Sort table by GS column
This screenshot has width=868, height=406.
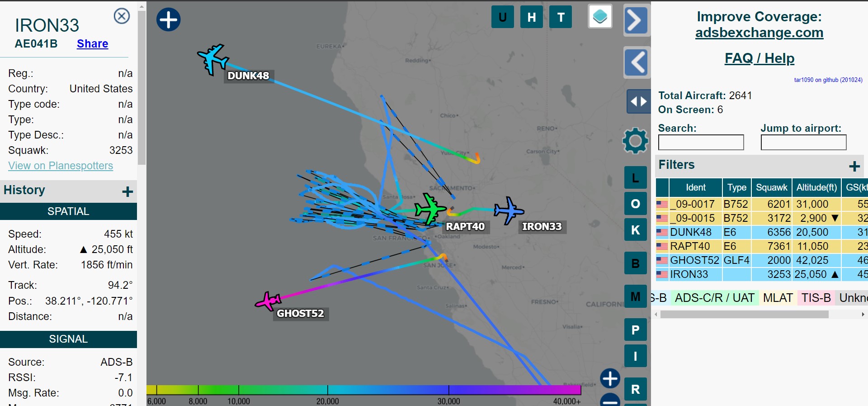855,187
